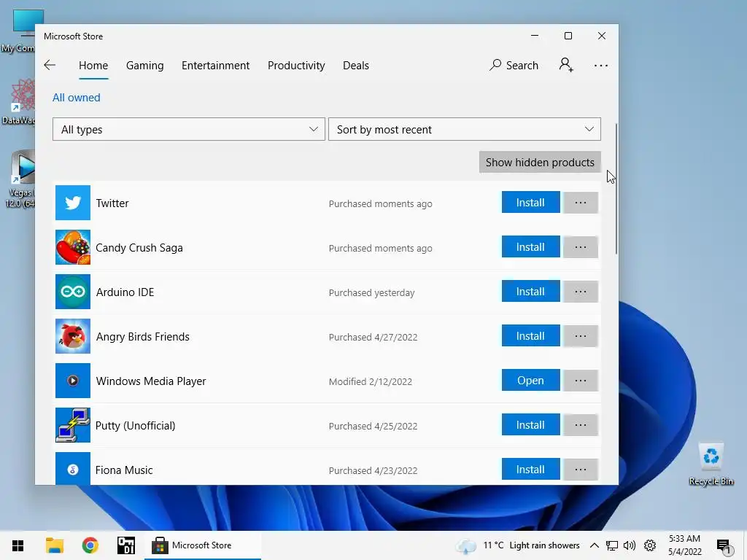Select the Fiona Music app icon
The image size is (747, 560).
tap(73, 469)
